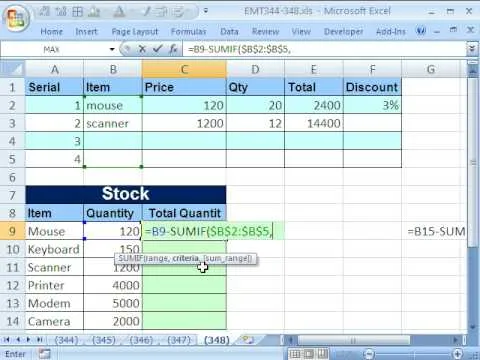The width and height of the screenshot is (480, 360).
Task: Select column C header
Action: [184, 69]
